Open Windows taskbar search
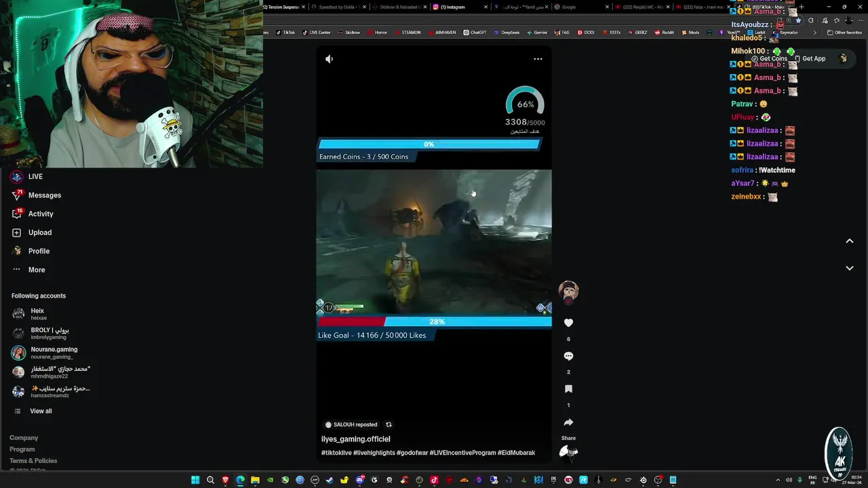Screen dimensions: 868x488 point(210,480)
